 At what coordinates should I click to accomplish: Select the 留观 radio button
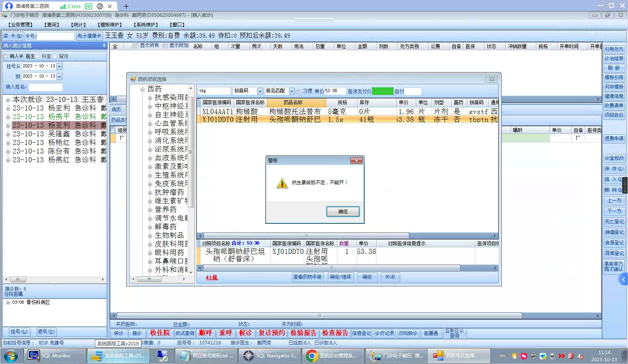[55, 56]
